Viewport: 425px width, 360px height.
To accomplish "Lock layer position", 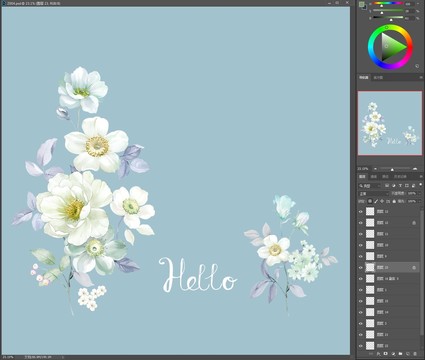I will point(382,201).
